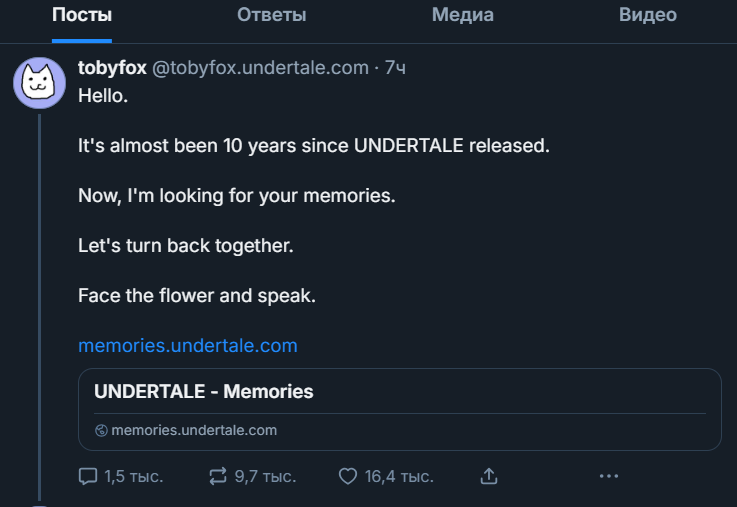
Task: Open the 7ч post timestamp
Action: click(x=395, y=68)
